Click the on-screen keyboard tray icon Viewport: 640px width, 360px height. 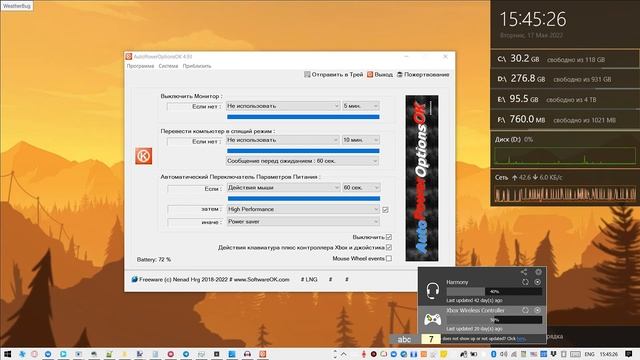pyautogui.click(x=576, y=354)
